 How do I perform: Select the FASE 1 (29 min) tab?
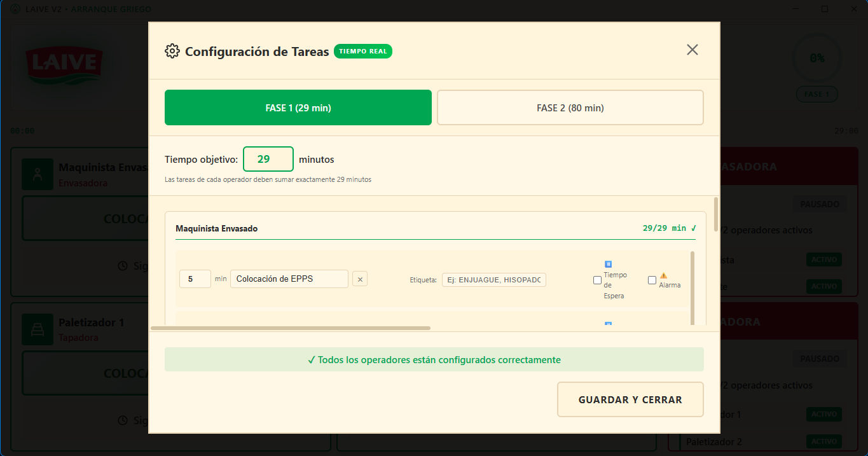pos(298,107)
